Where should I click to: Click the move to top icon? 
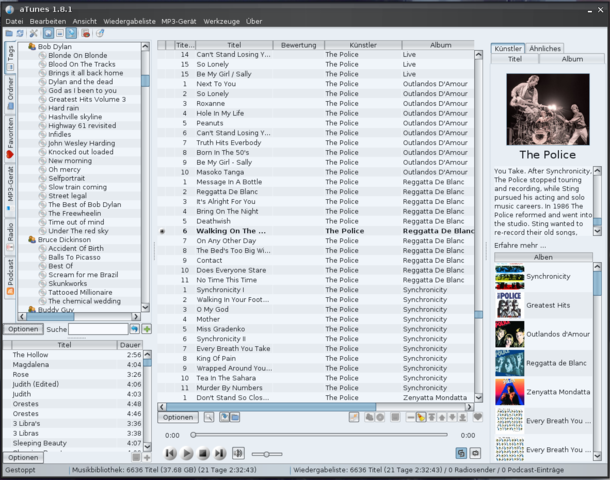tap(431, 417)
